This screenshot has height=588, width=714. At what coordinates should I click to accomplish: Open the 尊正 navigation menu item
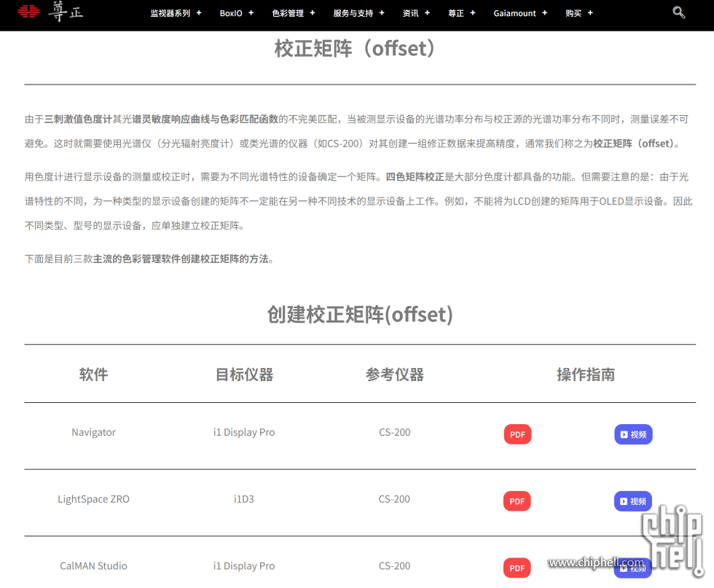pyautogui.click(x=456, y=13)
